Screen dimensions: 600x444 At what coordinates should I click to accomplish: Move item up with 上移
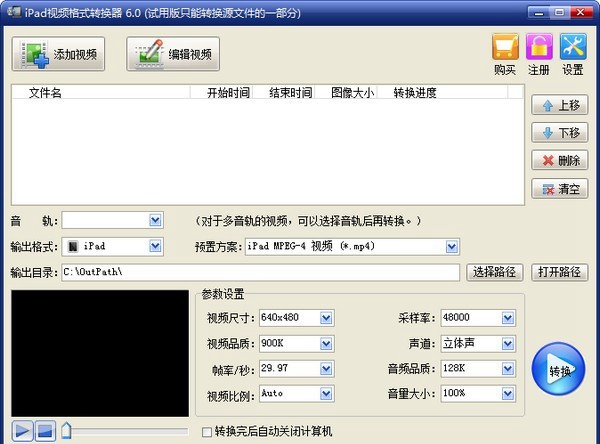pos(559,105)
